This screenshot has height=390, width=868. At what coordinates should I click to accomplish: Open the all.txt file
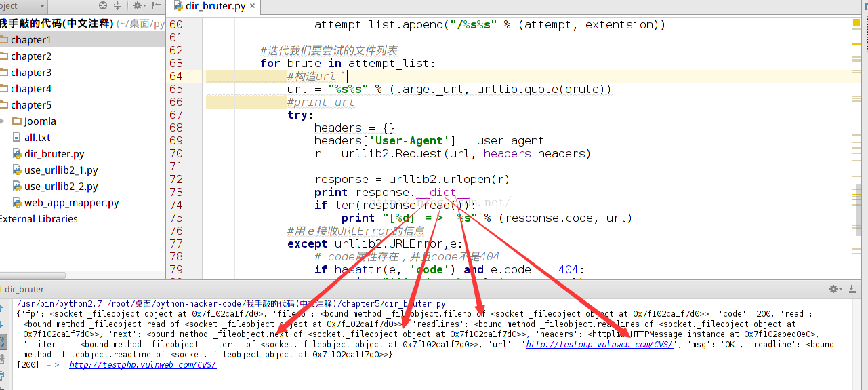[37, 138]
